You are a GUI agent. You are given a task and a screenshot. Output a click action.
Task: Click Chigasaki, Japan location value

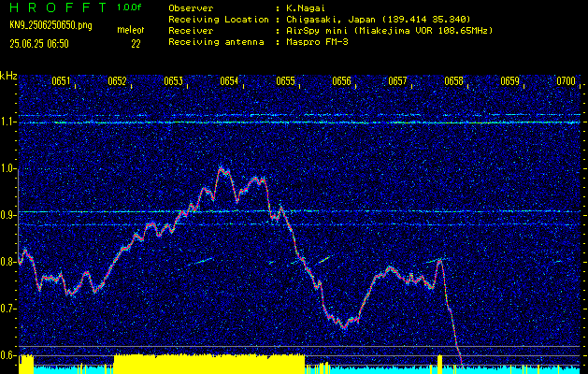379,19
